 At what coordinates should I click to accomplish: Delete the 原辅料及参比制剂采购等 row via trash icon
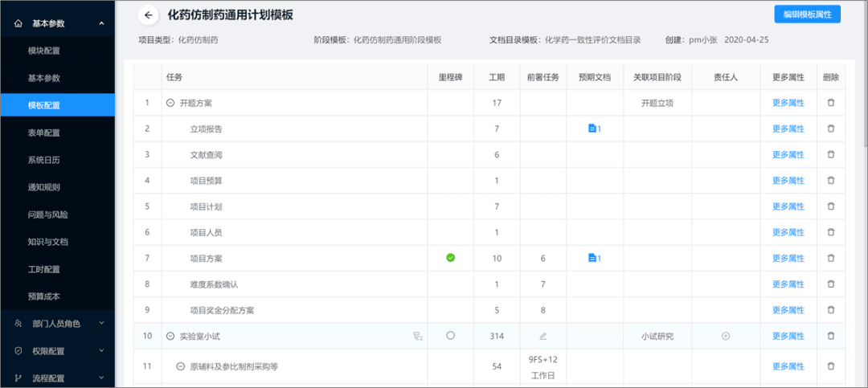click(x=831, y=366)
